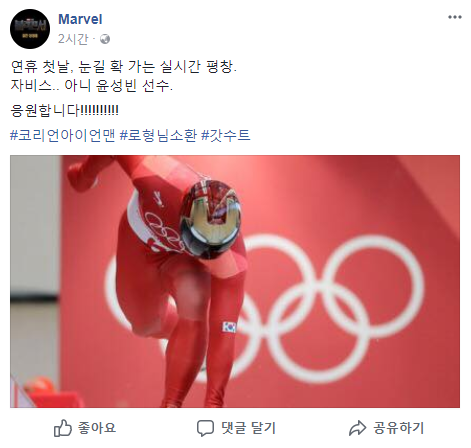Open the #갓수트 hashtag
This screenshot has height=448, width=471.
point(226,135)
